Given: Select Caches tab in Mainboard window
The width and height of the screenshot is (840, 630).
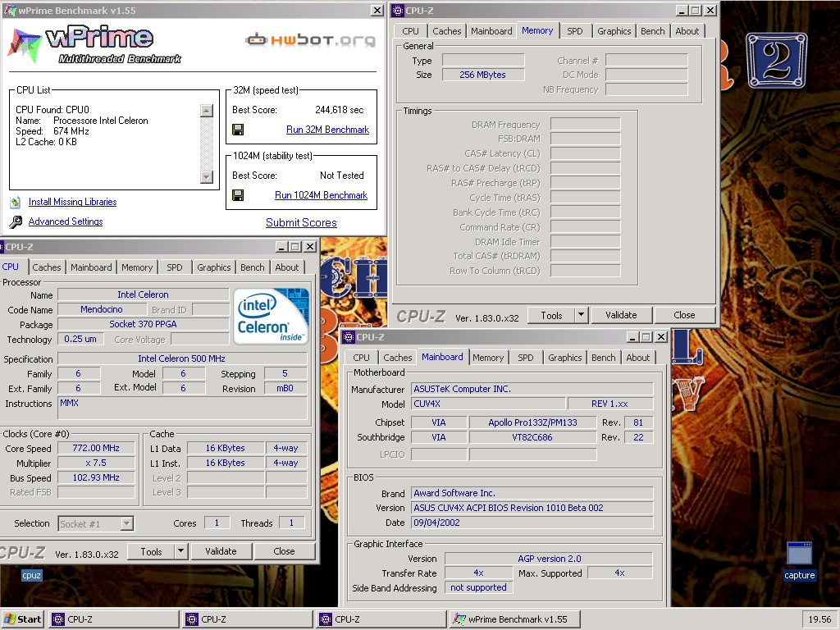Looking at the screenshot, I should pyautogui.click(x=398, y=358).
